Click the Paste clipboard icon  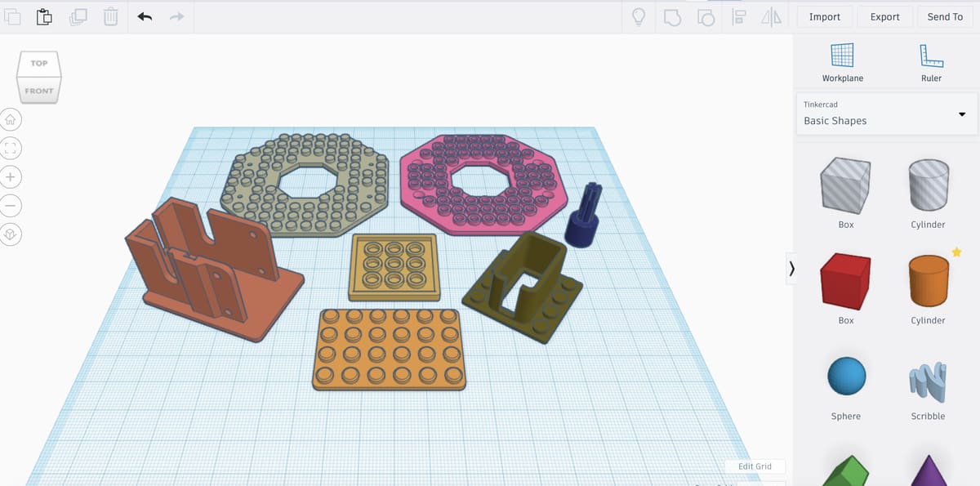(45, 16)
